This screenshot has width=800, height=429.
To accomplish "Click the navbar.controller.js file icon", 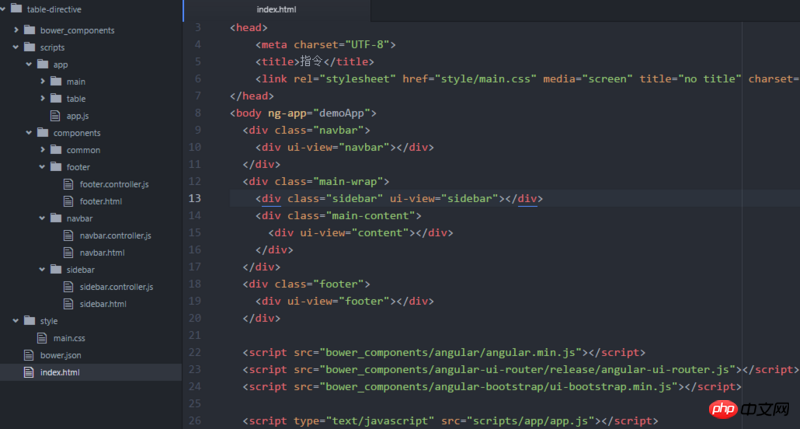I will coord(68,235).
